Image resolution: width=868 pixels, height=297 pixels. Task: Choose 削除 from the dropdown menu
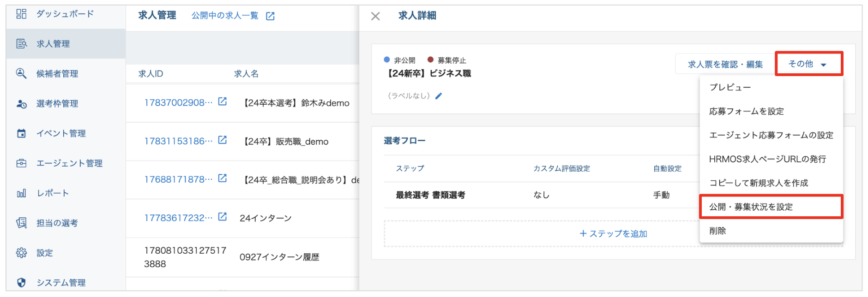pyautogui.click(x=717, y=231)
